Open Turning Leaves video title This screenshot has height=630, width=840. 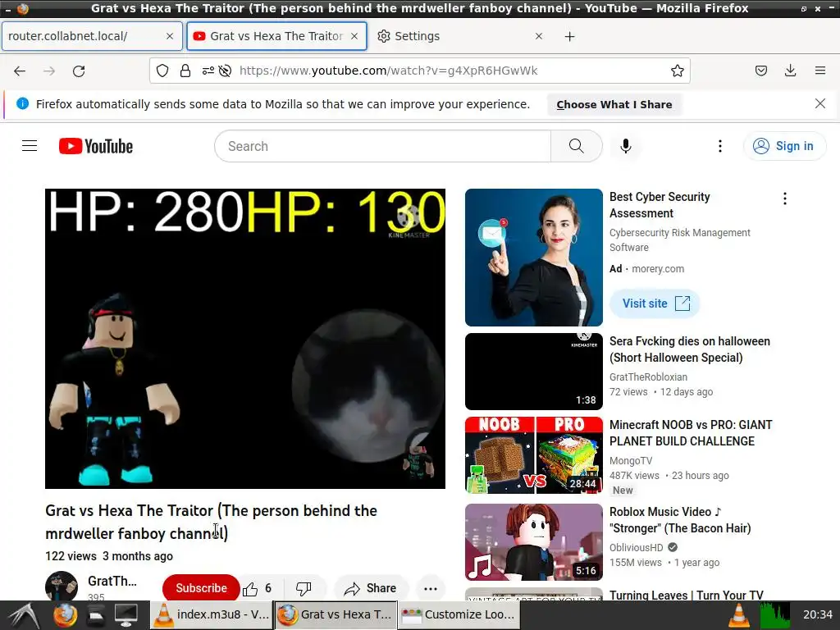tap(686, 595)
